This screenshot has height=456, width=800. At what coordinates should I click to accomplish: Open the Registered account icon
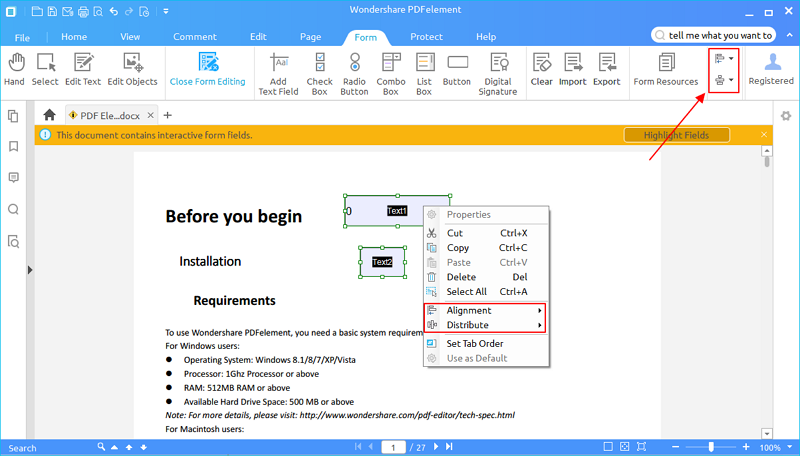point(771,69)
